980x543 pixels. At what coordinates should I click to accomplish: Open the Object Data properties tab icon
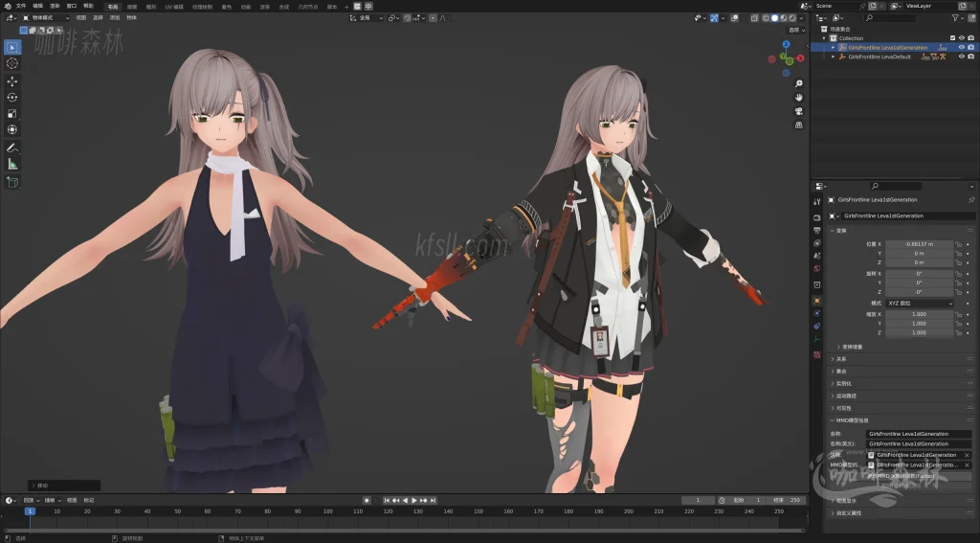click(x=817, y=339)
